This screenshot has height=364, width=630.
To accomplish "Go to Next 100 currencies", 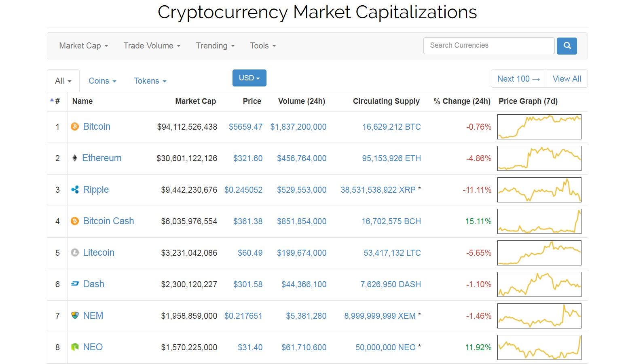I will point(518,79).
